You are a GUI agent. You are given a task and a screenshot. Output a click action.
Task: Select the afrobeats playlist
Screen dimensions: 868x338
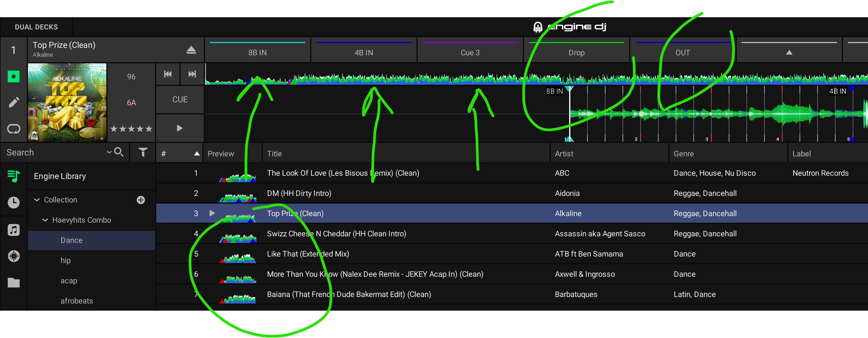click(x=91, y=301)
